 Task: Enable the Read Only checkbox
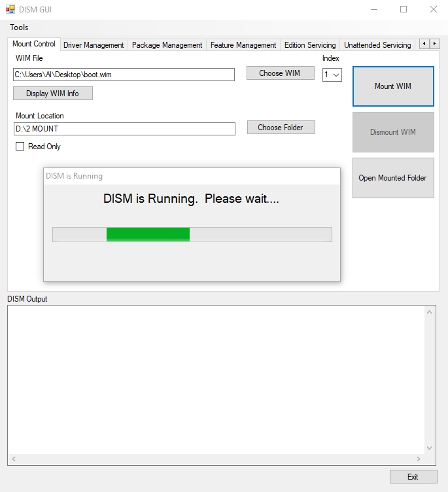[20, 147]
